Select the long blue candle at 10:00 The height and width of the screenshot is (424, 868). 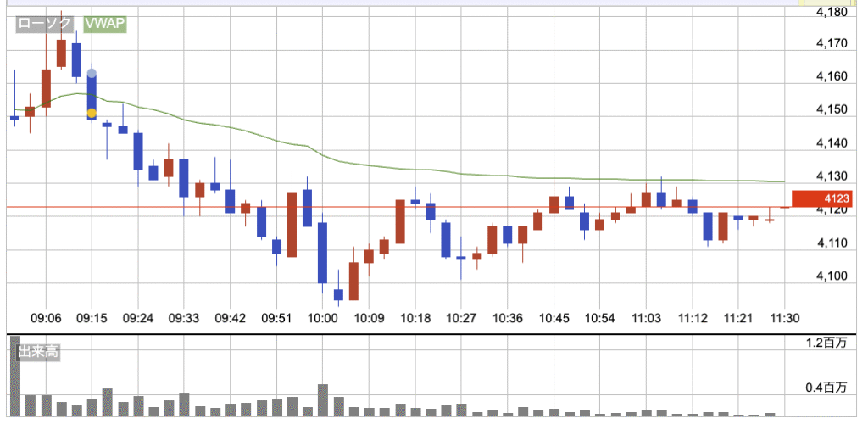pos(322,253)
